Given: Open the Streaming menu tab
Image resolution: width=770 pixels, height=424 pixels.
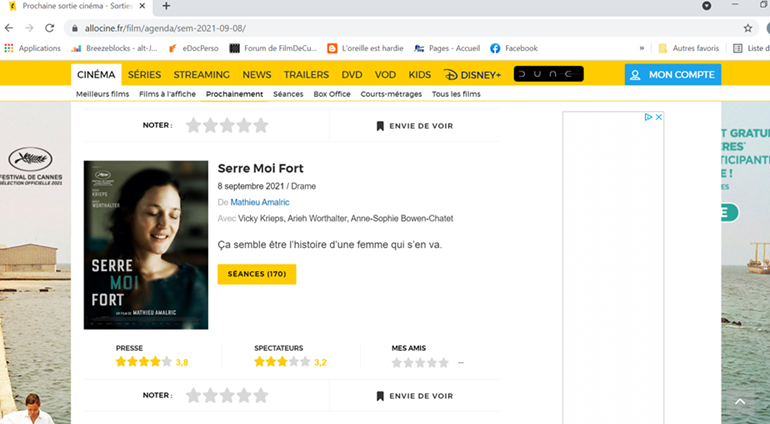Looking at the screenshot, I should pyautogui.click(x=201, y=75).
